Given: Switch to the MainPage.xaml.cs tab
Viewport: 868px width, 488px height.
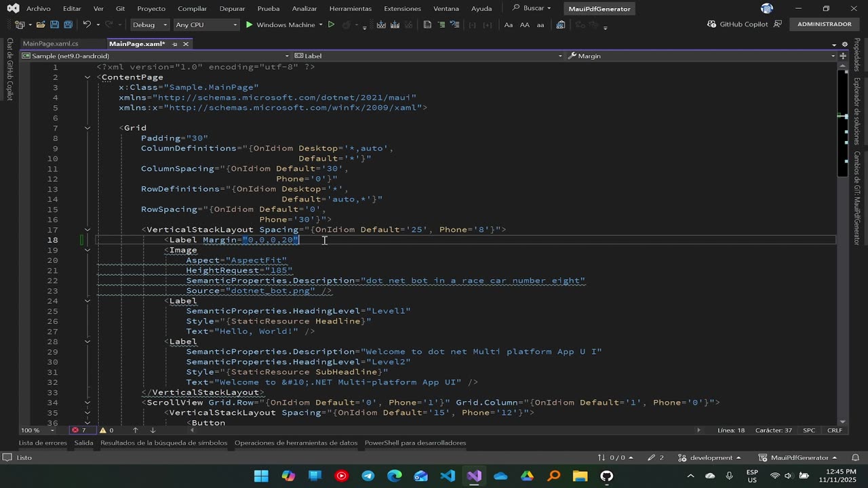Looking at the screenshot, I should (x=50, y=43).
